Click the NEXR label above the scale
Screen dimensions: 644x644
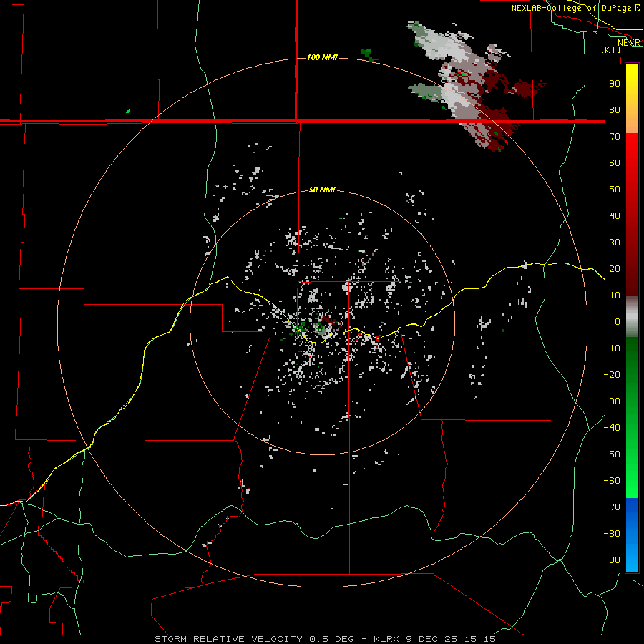[628, 43]
